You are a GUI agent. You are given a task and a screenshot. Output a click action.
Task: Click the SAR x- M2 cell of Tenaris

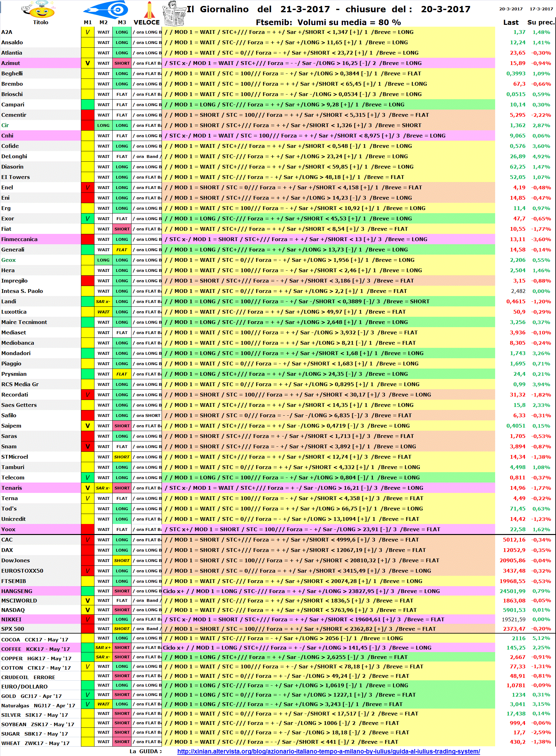coord(103,488)
